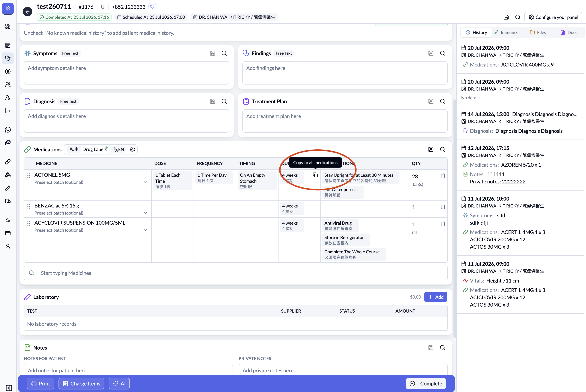Screen dimensions: 586x392
Task: Delete the ACTONEL 5MG medication row
Action: 443,176
